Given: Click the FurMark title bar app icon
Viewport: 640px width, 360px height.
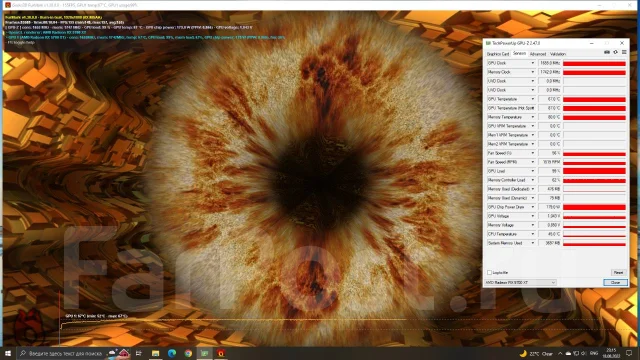Looking at the screenshot, I should [7, 5].
